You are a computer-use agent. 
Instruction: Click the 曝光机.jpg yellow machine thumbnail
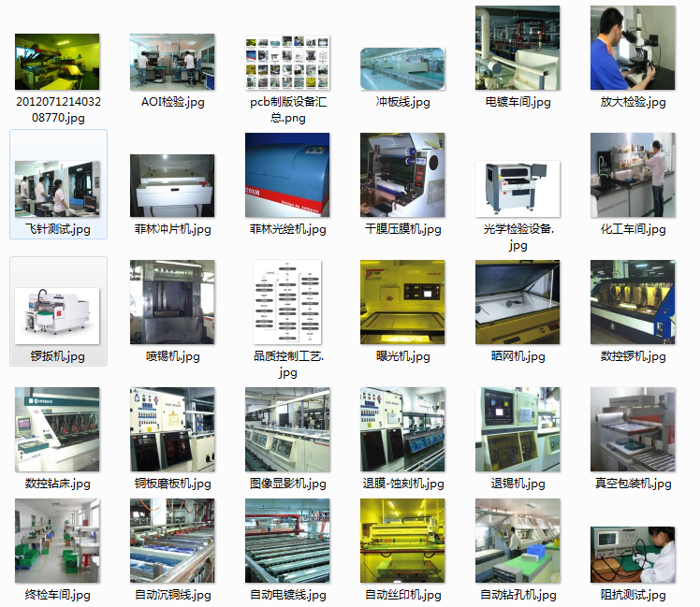(402, 302)
